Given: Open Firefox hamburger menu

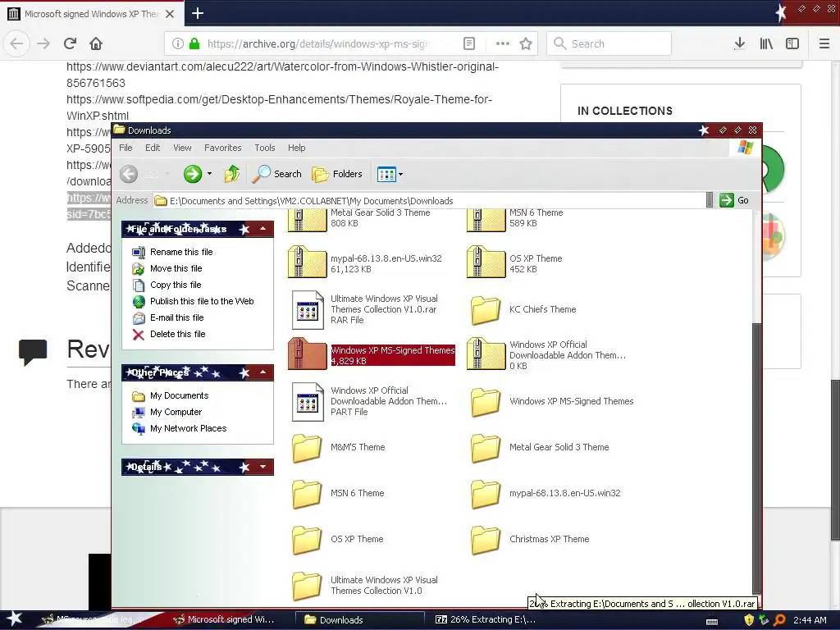Looking at the screenshot, I should pyautogui.click(x=824, y=43).
